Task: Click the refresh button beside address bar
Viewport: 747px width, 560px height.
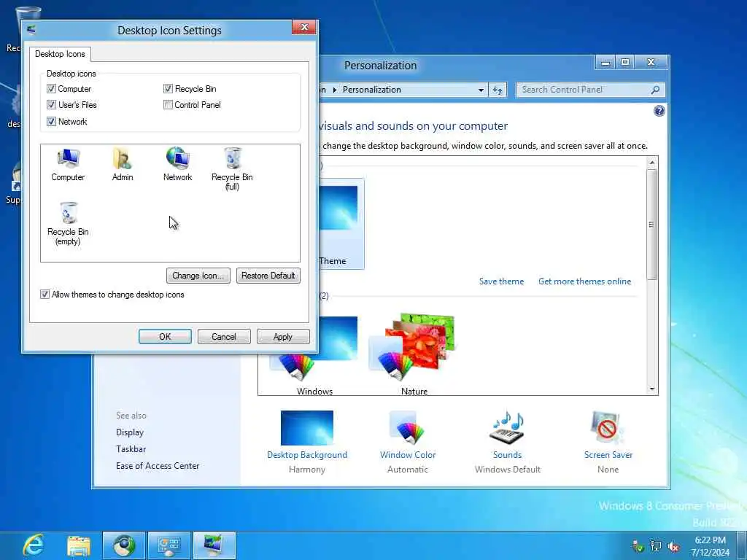Action: (498, 90)
